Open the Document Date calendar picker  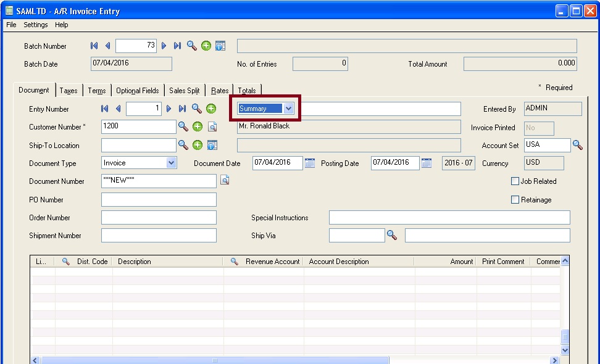click(x=310, y=163)
